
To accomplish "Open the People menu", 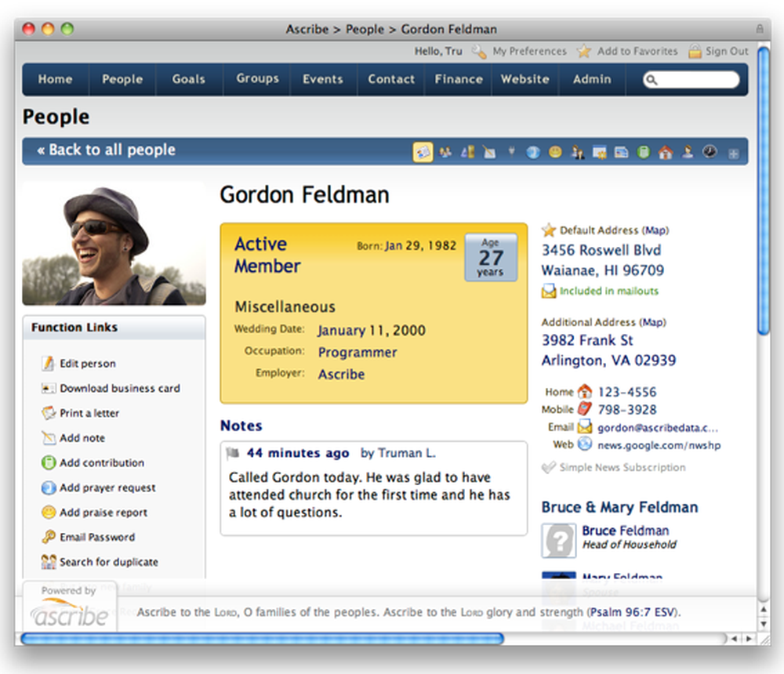I will point(122,79).
